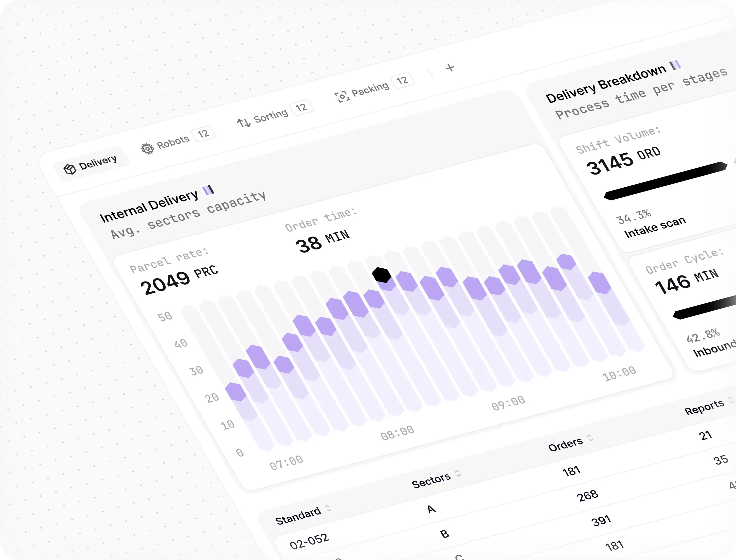736x560 pixels.
Task: Click the stripe icon beside Delivery Breakdown
Action: pos(675,65)
